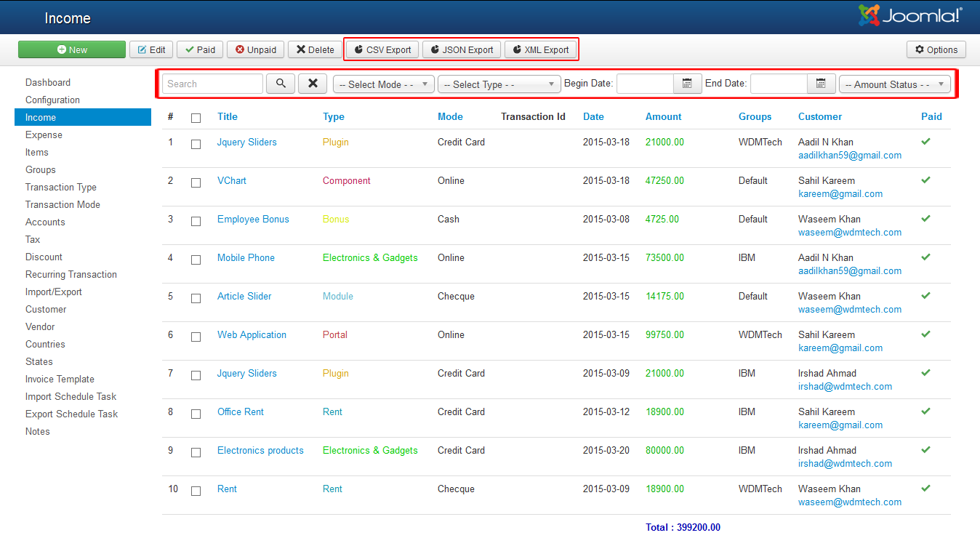Sort by the Date column header

(593, 116)
